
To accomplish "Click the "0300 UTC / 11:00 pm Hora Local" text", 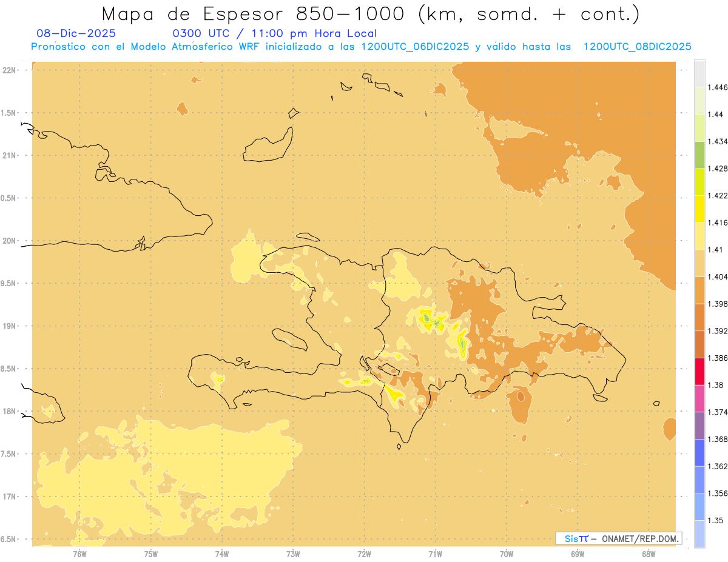I will [274, 33].
